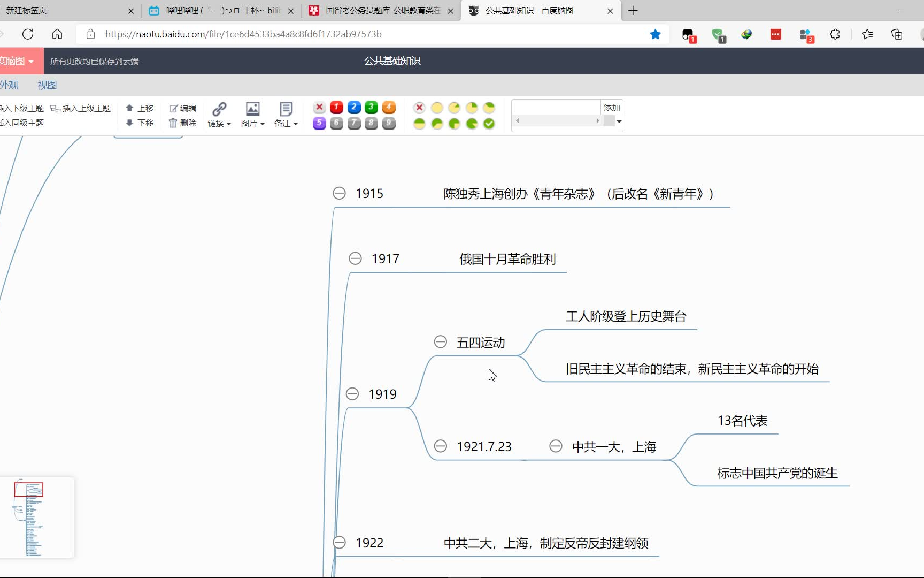Click the 添加 tag button

(x=612, y=107)
